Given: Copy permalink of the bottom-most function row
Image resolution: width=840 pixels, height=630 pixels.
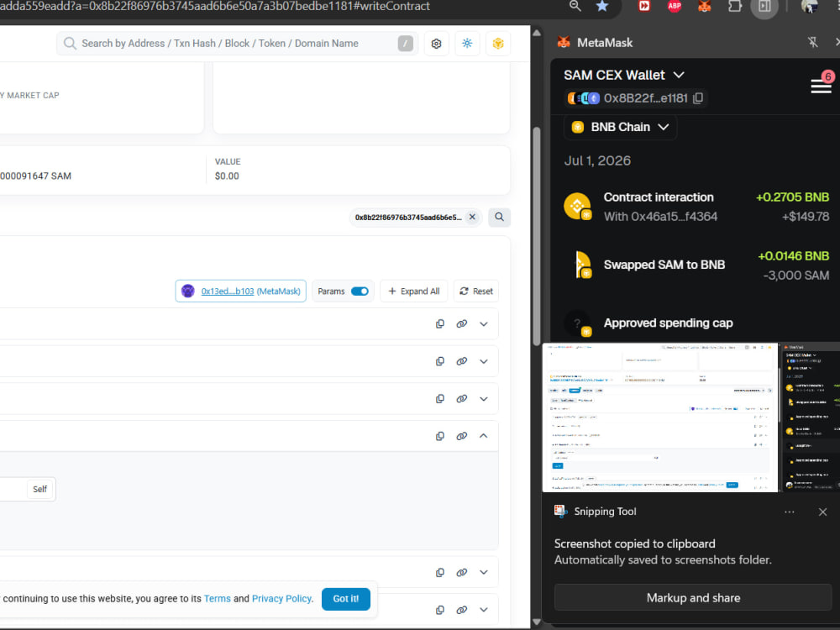Looking at the screenshot, I should point(462,610).
